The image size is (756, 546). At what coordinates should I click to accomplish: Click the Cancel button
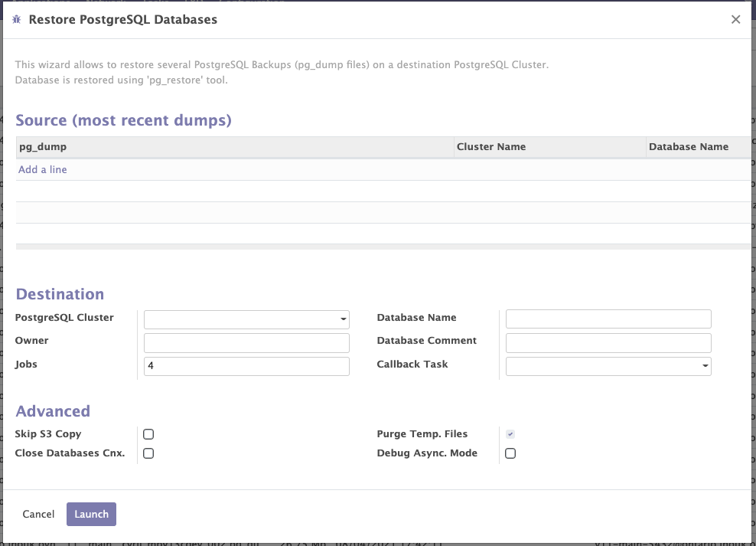click(38, 515)
